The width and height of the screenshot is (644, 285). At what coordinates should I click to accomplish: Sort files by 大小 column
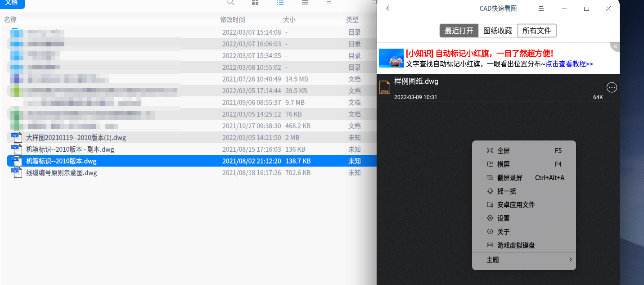(289, 20)
